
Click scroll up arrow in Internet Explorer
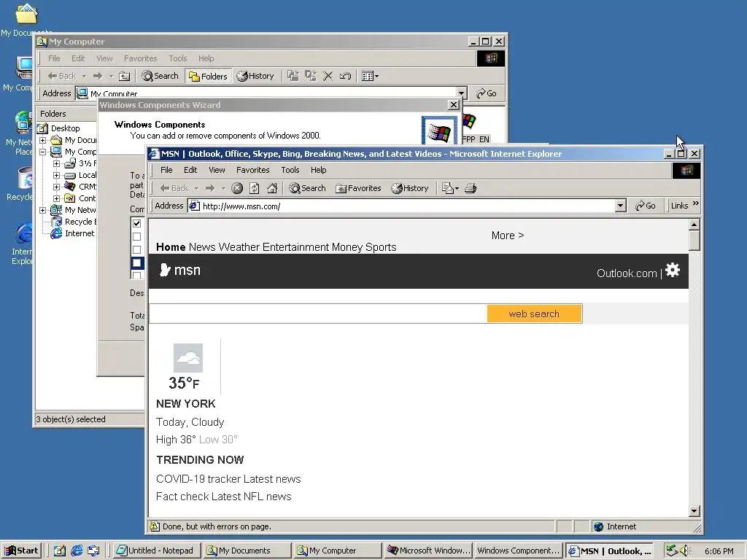click(x=694, y=225)
